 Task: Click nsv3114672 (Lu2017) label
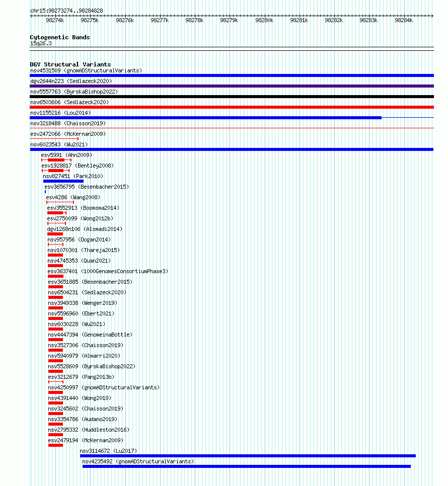(x=108, y=451)
